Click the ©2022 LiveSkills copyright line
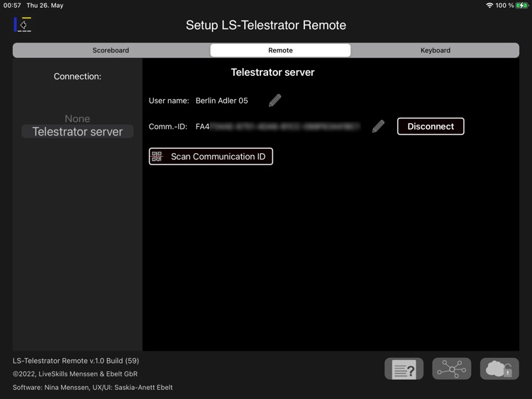Viewport: 532px width, 399px height. [x=75, y=374]
